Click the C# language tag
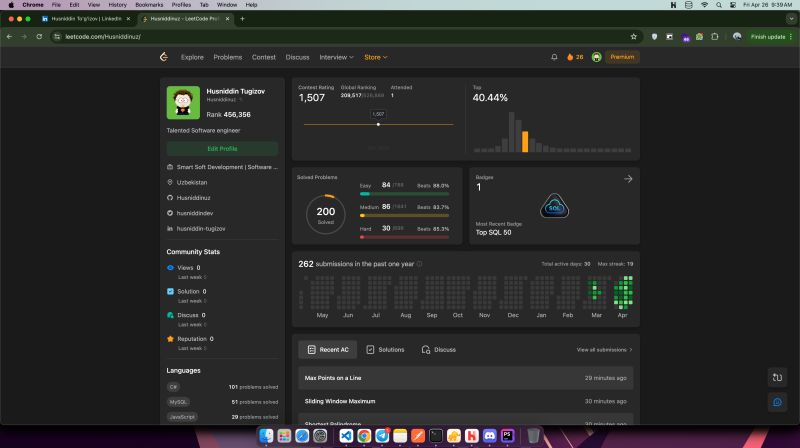The height and width of the screenshot is (448, 800). (x=173, y=387)
